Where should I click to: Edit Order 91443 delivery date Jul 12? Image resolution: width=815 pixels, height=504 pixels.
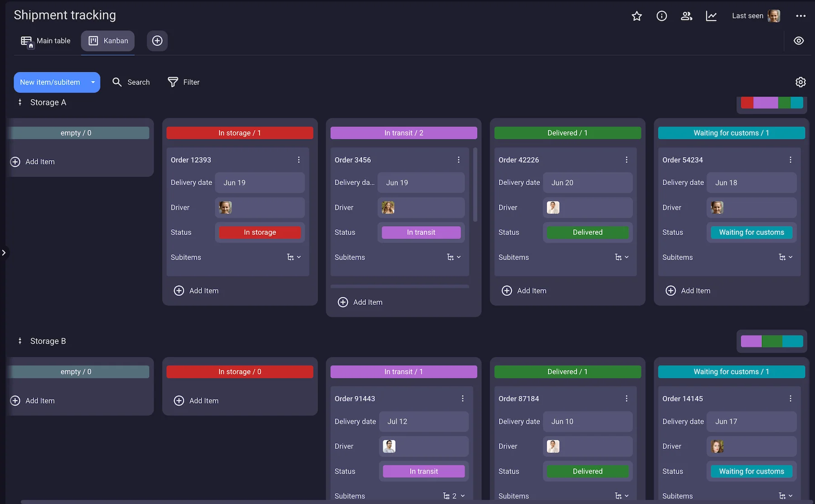pyautogui.click(x=424, y=422)
